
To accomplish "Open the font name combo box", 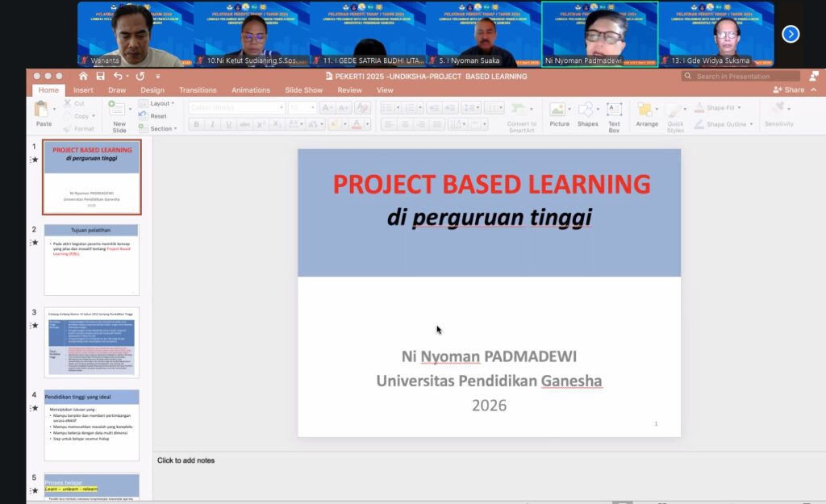I will pos(236,107).
